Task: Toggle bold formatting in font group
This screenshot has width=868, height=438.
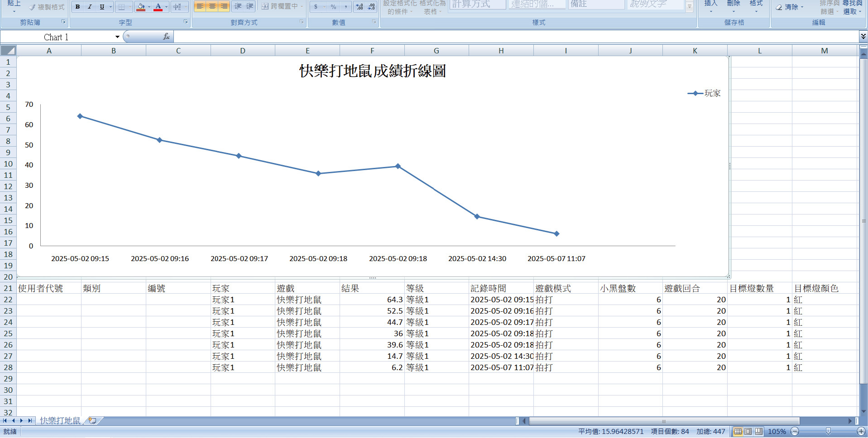Action: pyautogui.click(x=77, y=7)
